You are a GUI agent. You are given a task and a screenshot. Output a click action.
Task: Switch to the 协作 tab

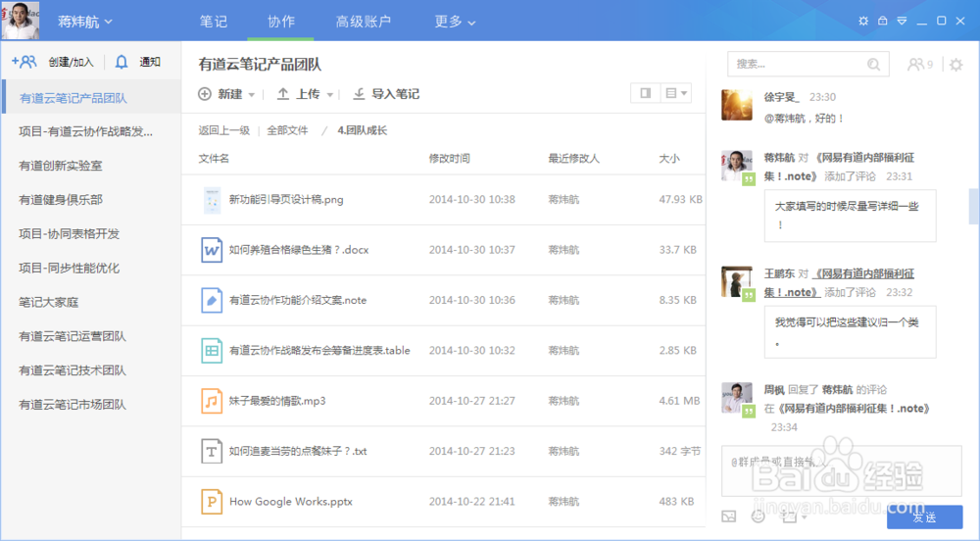click(281, 22)
